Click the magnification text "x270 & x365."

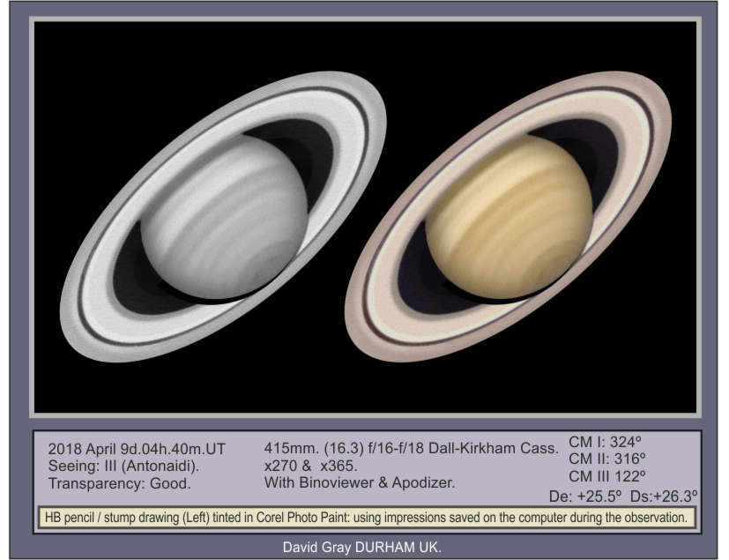click(x=310, y=466)
